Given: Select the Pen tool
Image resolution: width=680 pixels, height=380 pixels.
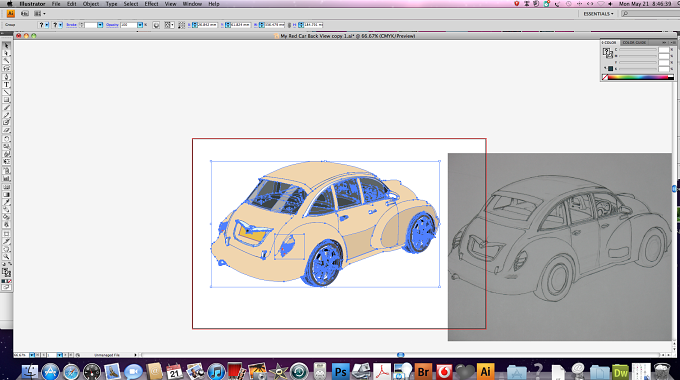Looking at the screenshot, I should coord(6,77).
